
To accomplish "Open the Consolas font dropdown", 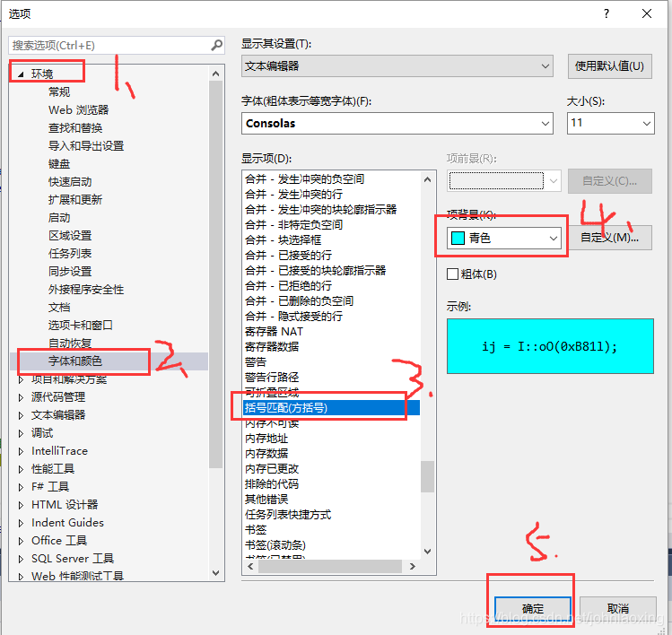I will click(397, 124).
